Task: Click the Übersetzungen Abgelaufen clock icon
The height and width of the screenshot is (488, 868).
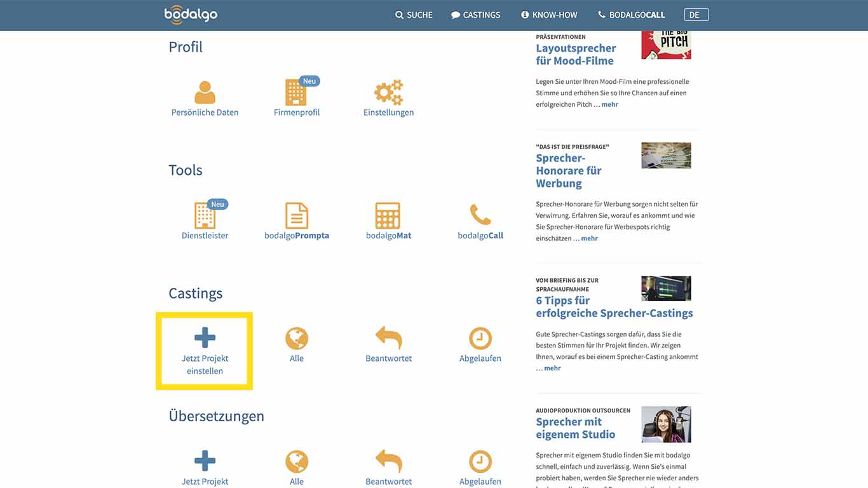Action: [x=480, y=462]
